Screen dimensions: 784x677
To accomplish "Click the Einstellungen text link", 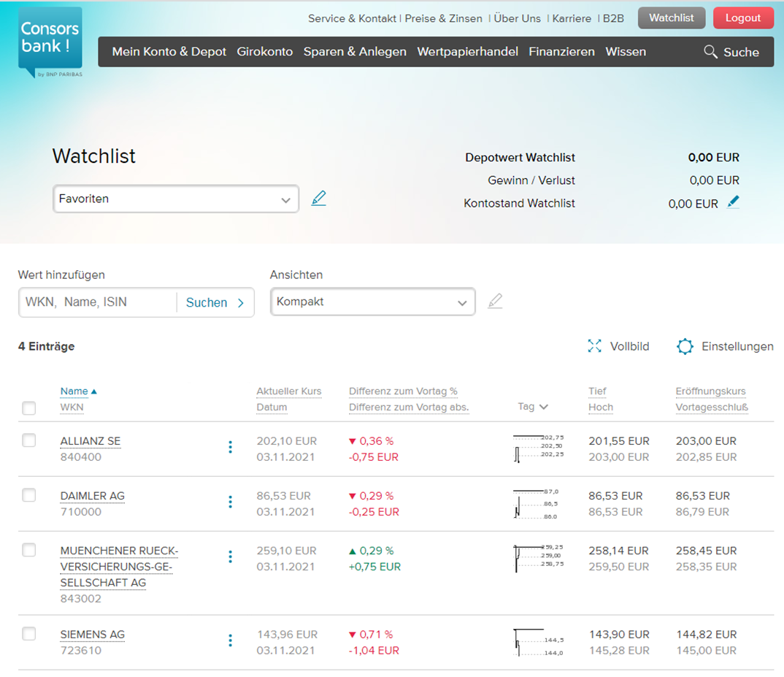I will 737,346.
